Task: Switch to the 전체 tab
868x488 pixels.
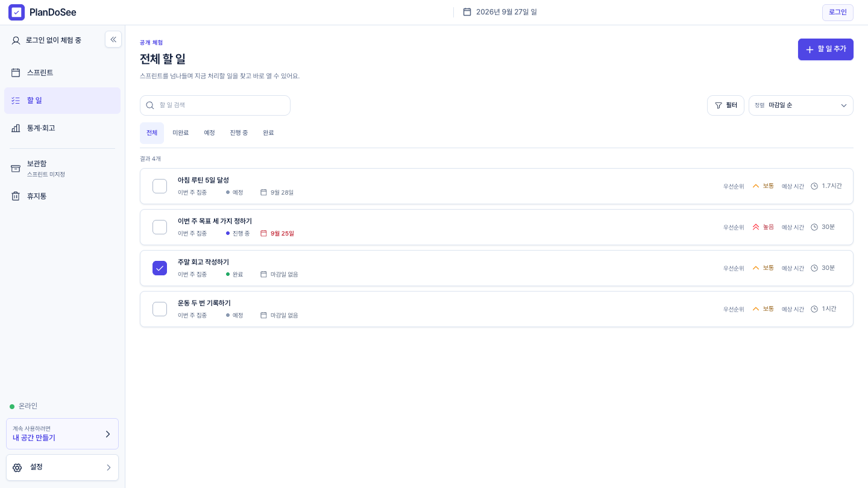Action: point(152,133)
